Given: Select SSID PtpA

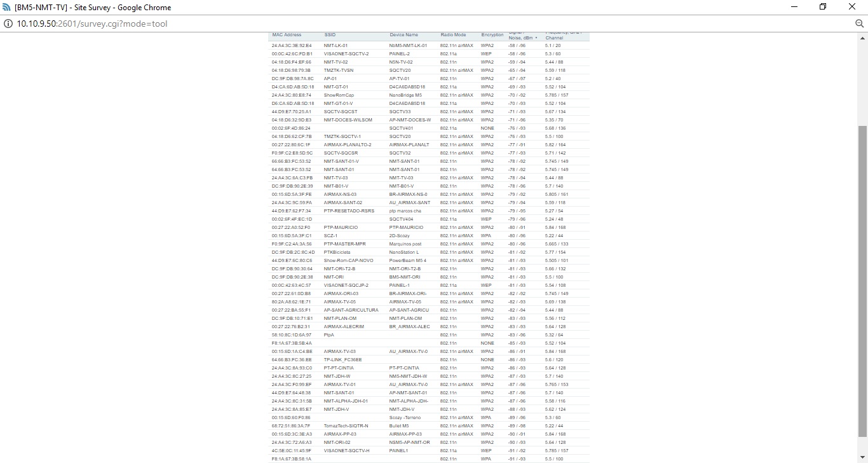Looking at the screenshot, I should [x=329, y=335].
